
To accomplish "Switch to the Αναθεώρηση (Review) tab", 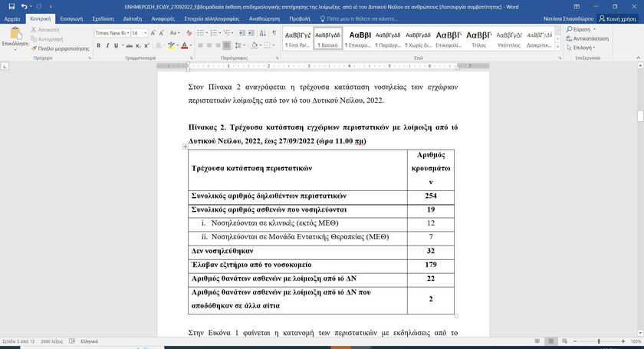I will [264, 17].
